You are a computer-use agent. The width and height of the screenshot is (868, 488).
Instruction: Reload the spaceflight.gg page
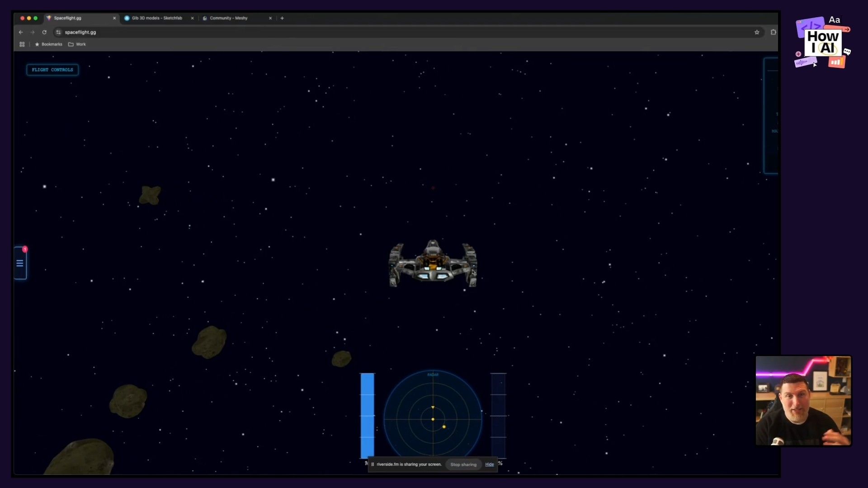44,32
